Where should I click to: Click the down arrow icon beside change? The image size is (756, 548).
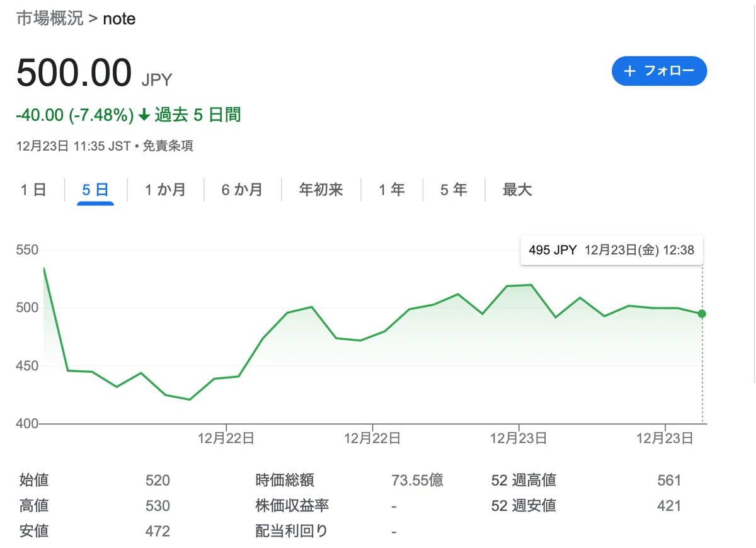(x=144, y=115)
